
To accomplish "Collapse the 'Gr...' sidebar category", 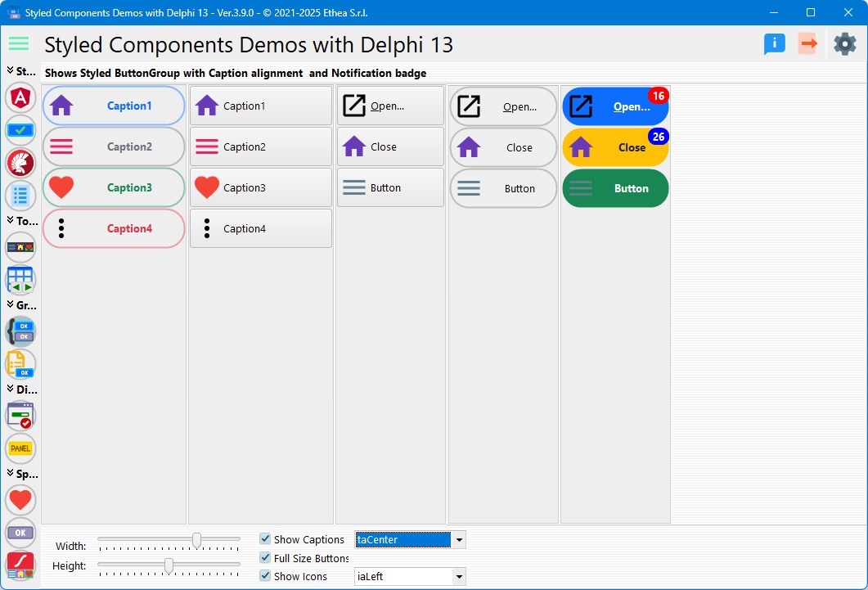I will [10, 304].
